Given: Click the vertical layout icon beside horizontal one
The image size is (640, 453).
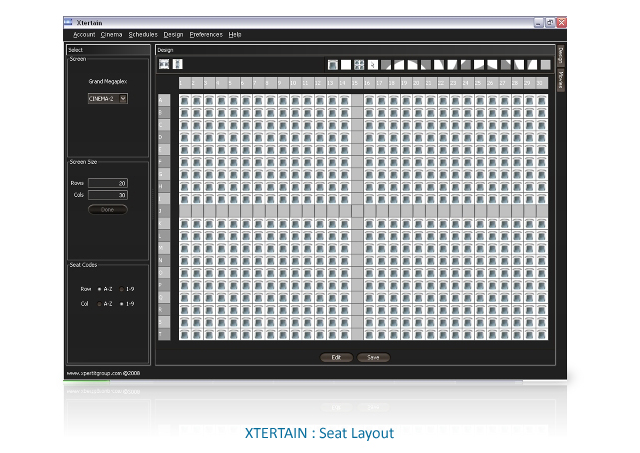Looking at the screenshot, I should pyautogui.click(x=178, y=64).
